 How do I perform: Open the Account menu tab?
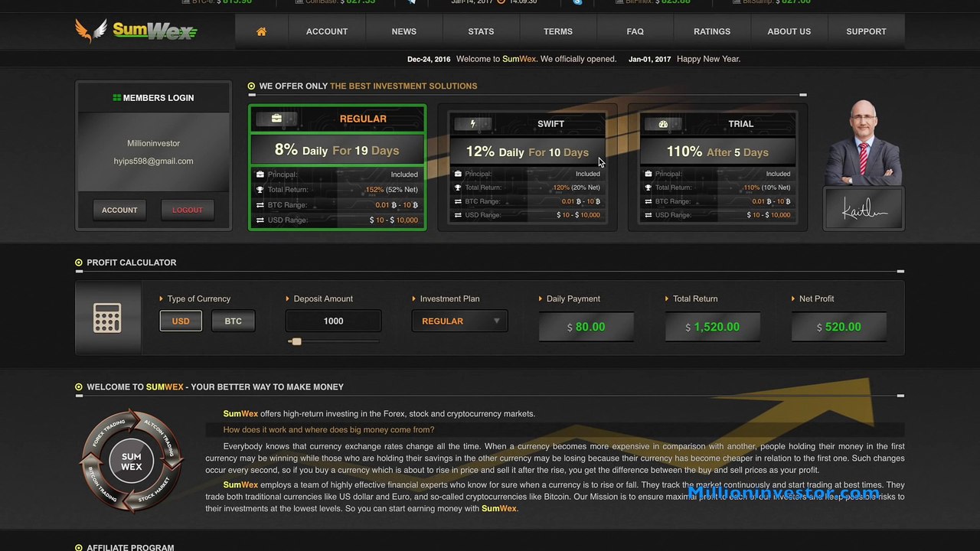click(327, 31)
